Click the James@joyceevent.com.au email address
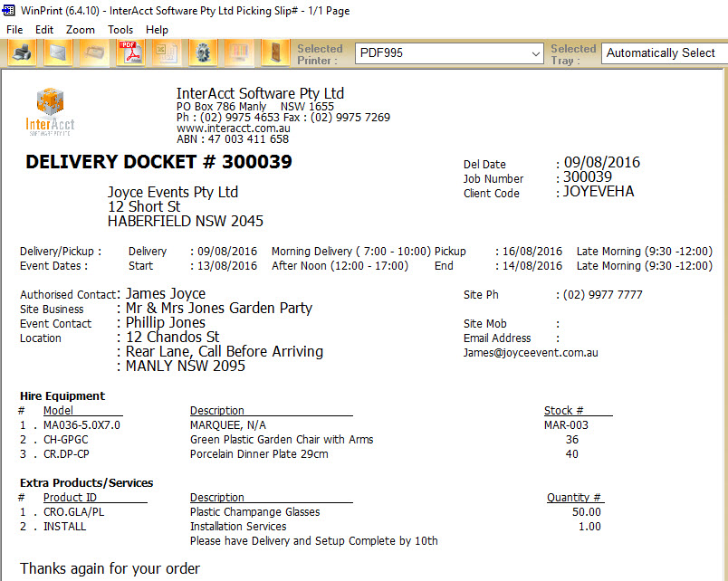728x581 pixels. coord(531,353)
